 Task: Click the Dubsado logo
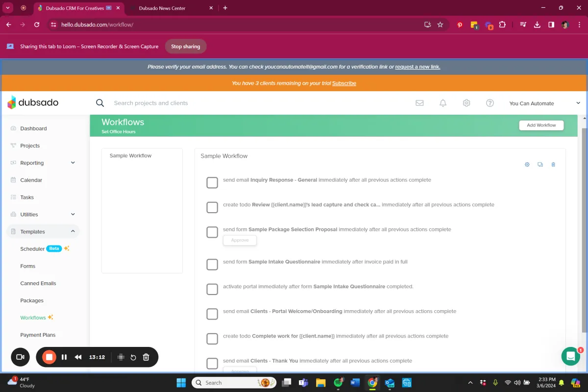tap(33, 103)
